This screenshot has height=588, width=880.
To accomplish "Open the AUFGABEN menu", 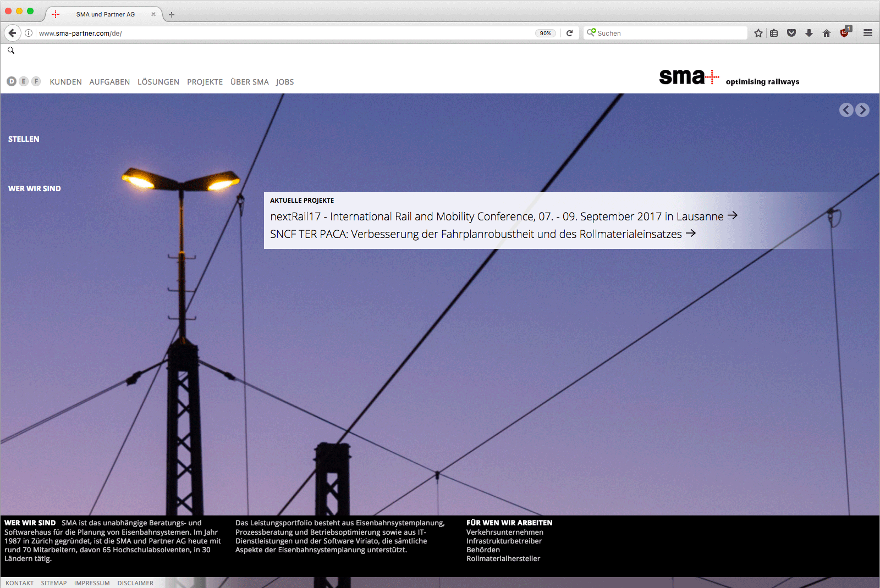I will pyautogui.click(x=109, y=82).
